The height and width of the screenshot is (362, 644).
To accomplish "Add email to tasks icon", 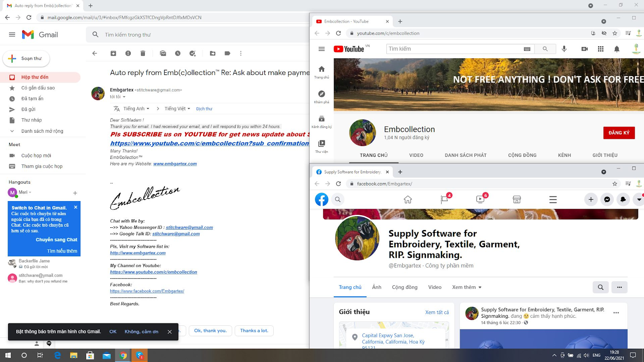I will coord(192,53).
